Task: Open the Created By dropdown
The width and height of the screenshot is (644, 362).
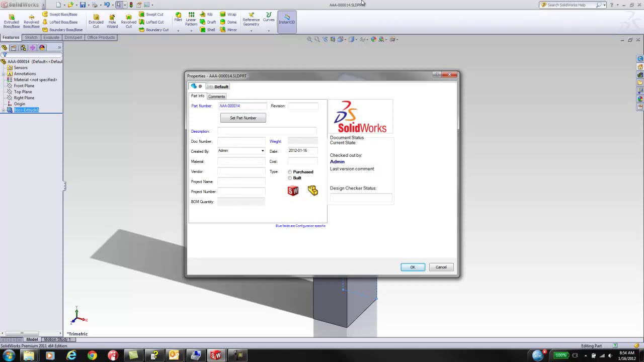Action: [262, 151]
